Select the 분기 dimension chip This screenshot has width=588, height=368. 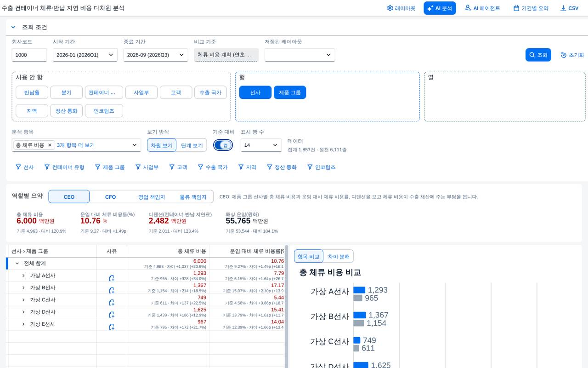point(66,92)
